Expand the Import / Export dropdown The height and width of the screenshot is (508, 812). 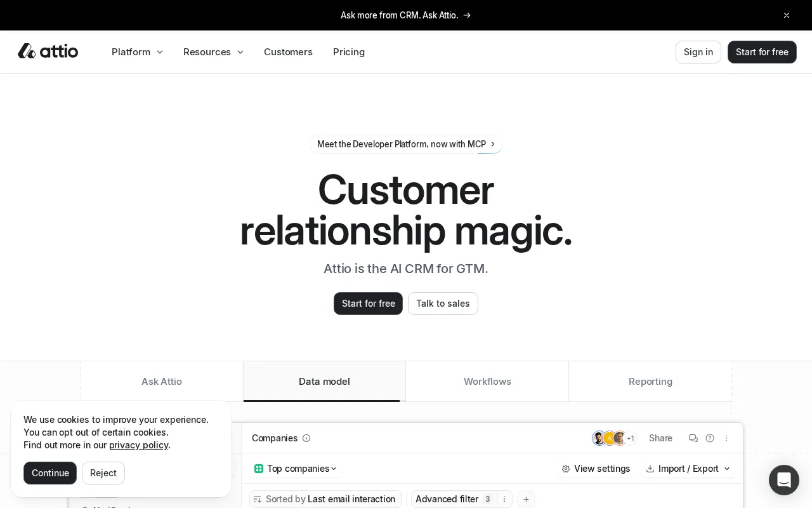(688, 469)
